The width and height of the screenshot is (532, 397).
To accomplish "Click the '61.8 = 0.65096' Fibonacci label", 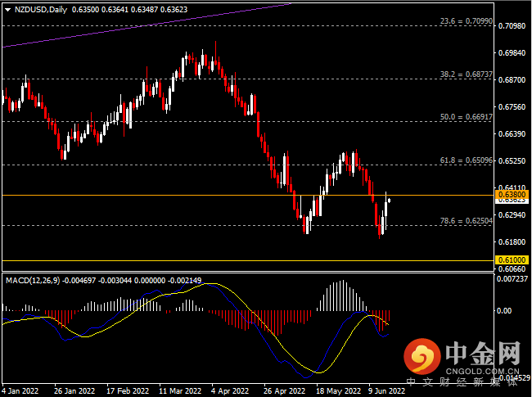I will pos(467,160).
